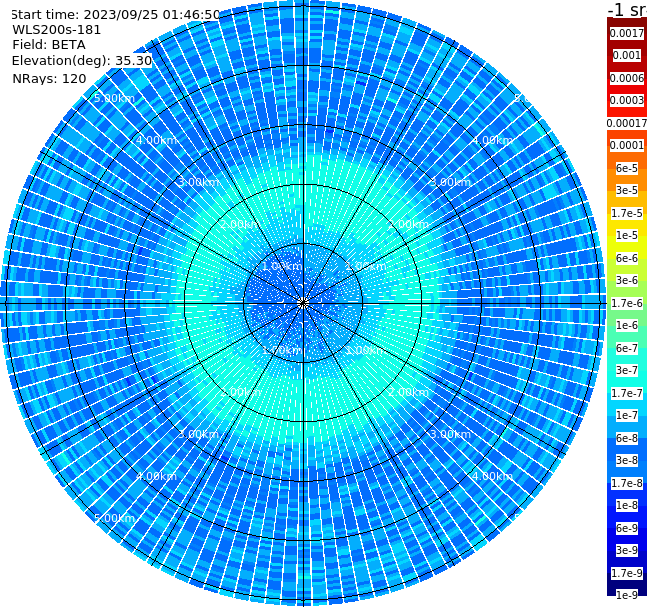Image resolution: width=647 pixels, height=607 pixels.
Task: Click the 1.7e-6 colorbar label
Action: (627, 303)
